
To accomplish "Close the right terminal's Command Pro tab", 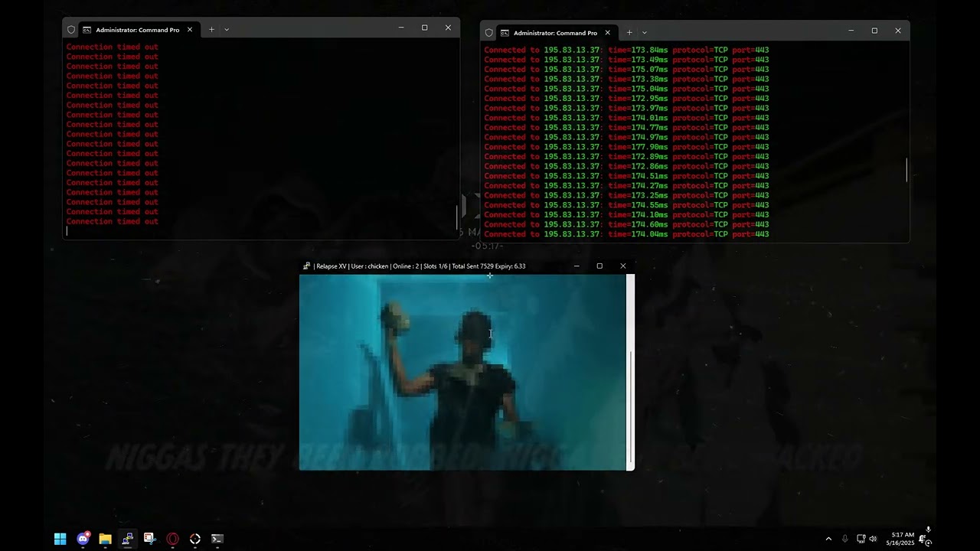I will pyautogui.click(x=608, y=33).
